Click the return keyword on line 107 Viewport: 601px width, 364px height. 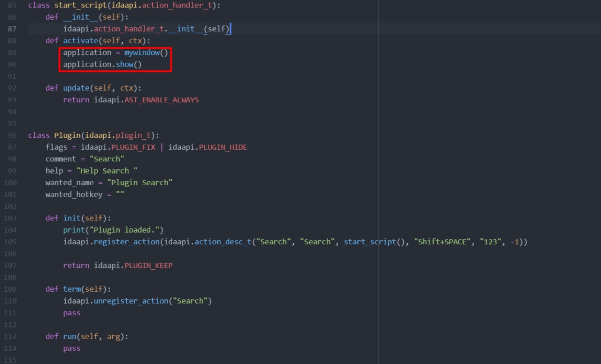(76, 265)
